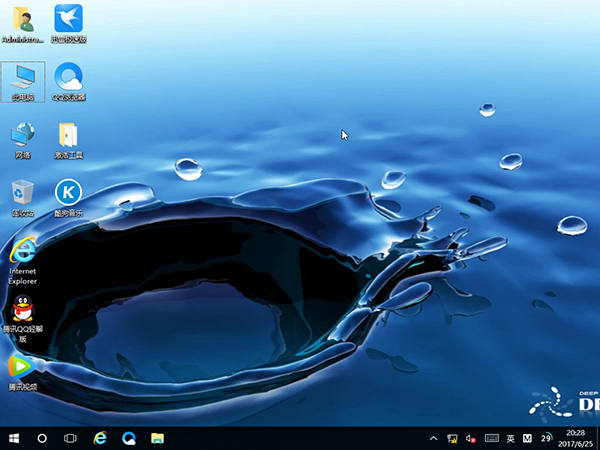
Task: Open Task View on the taskbar
Action: (71, 438)
